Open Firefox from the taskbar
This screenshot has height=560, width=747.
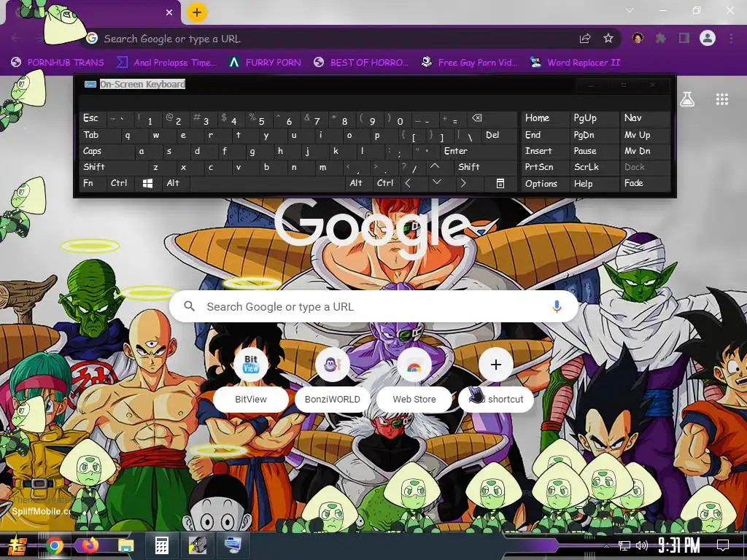click(x=90, y=545)
